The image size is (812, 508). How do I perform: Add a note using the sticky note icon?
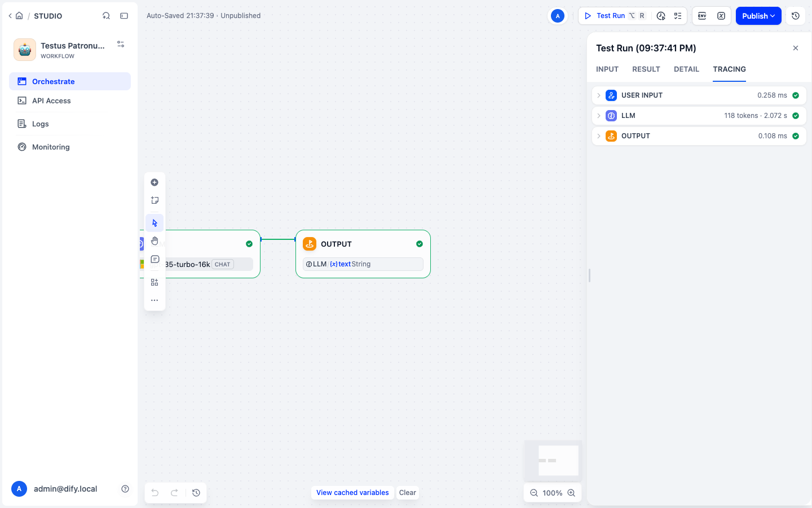pos(155,200)
